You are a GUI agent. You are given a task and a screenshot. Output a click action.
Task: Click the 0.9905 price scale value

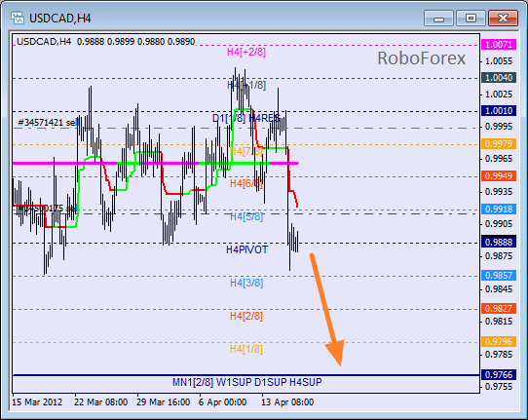coord(499,224)
